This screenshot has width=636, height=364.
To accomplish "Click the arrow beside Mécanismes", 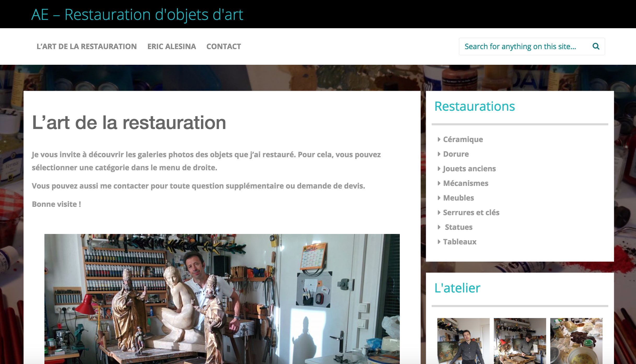I will coord(439,183).
